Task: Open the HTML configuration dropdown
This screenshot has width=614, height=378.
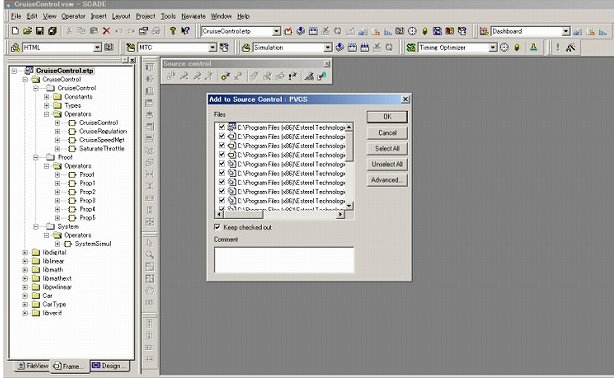Action: [x=98, y=47]
